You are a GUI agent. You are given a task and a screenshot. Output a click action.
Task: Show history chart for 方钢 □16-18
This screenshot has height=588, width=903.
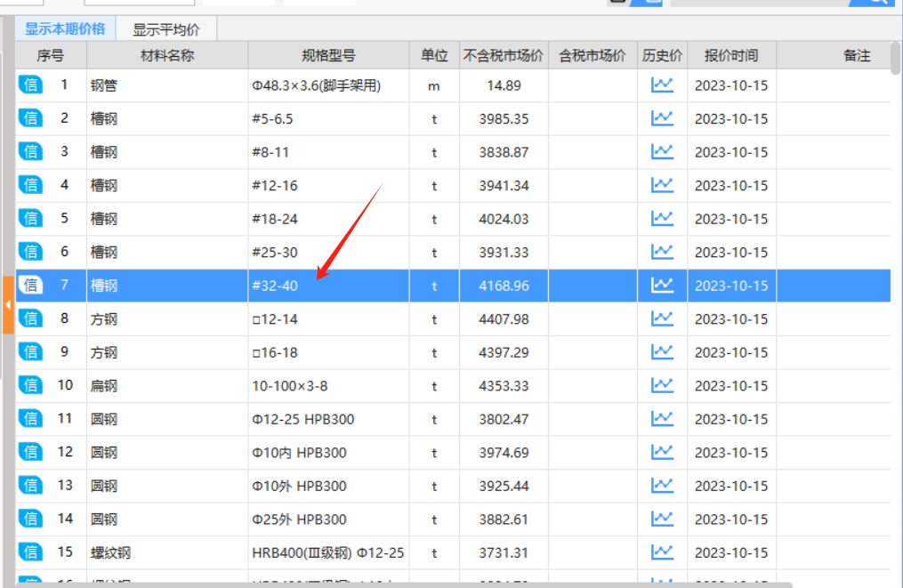point(662,352)
